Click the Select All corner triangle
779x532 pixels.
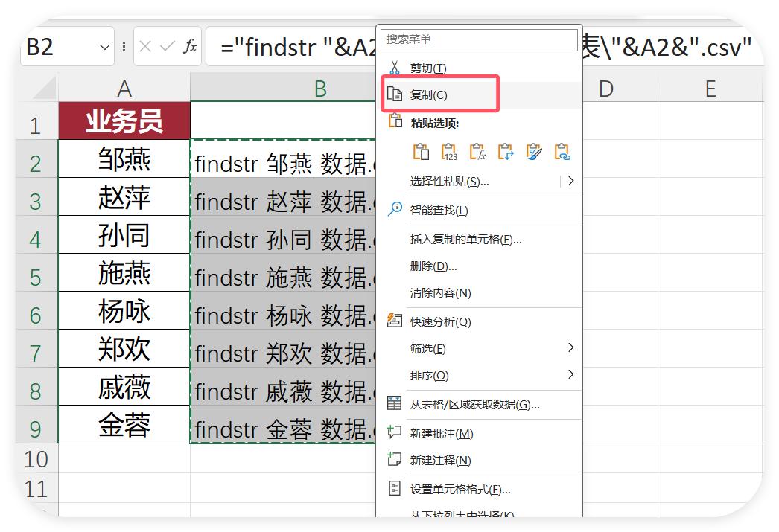(45, 89)
